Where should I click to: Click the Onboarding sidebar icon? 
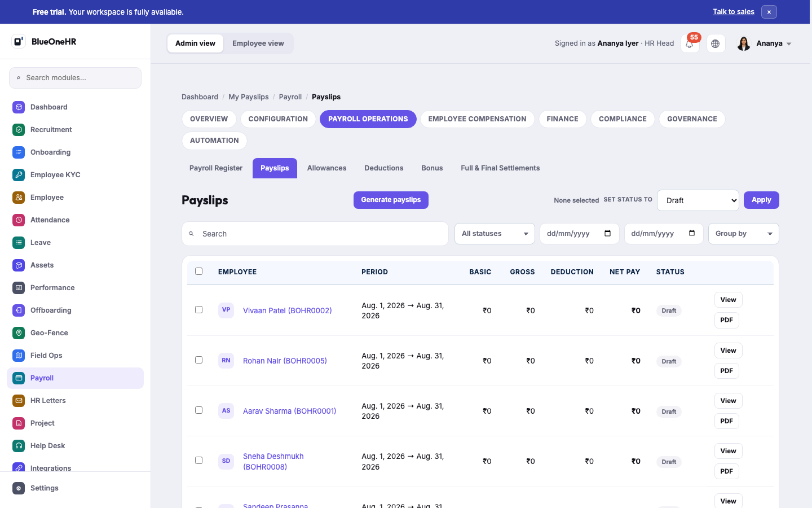pos(19,152)
